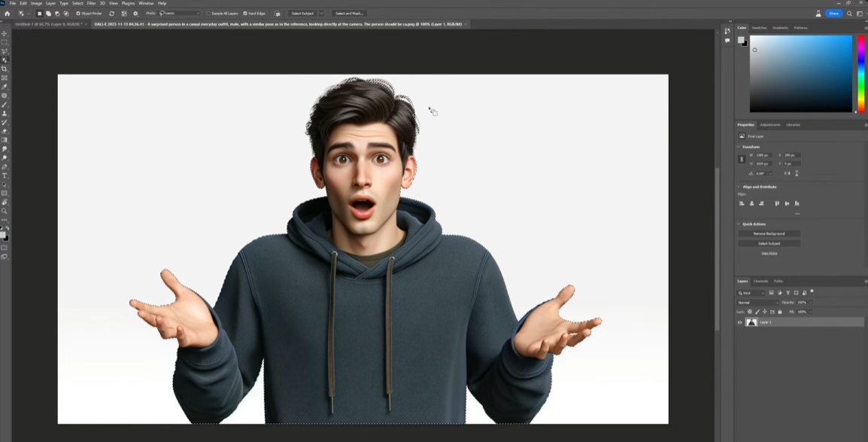Collapse the Quick Actions section
This screenshot has width=868, height=442.
point(739,224)
